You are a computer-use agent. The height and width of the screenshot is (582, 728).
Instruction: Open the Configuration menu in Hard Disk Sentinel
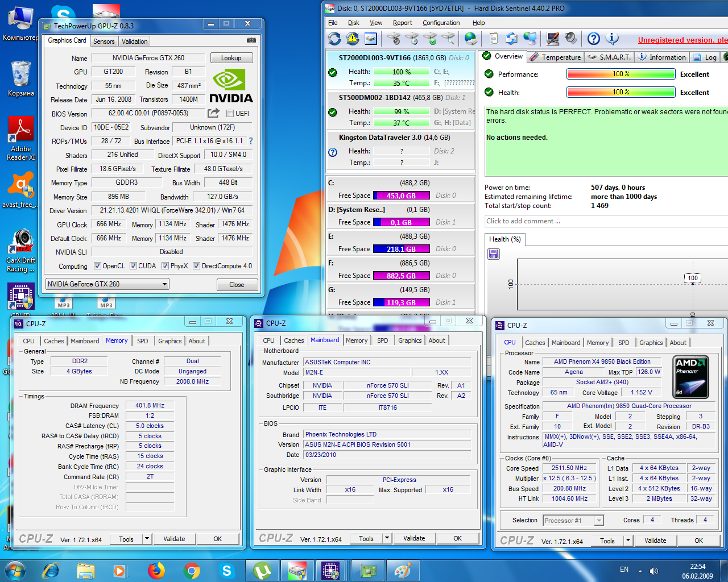pos(441,23)
